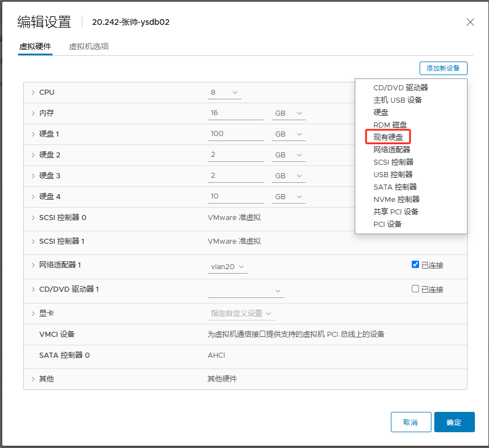Switch to the 虚拟机选项 tab

click(89, 46)
